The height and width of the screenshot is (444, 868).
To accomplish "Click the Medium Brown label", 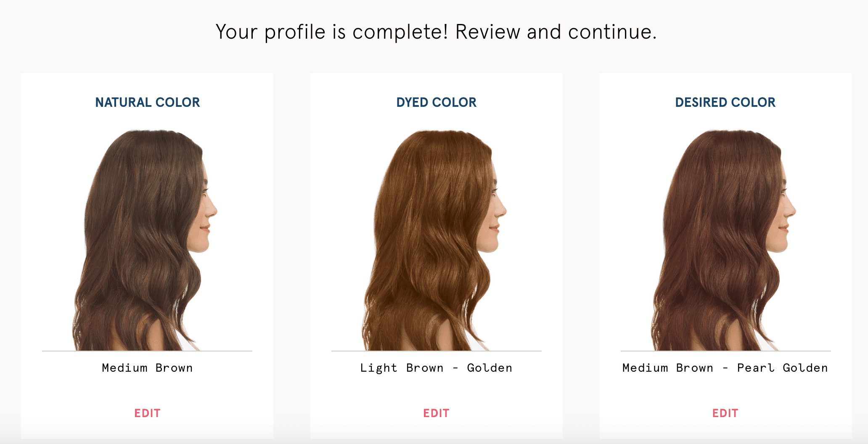I will click(147, 368).
